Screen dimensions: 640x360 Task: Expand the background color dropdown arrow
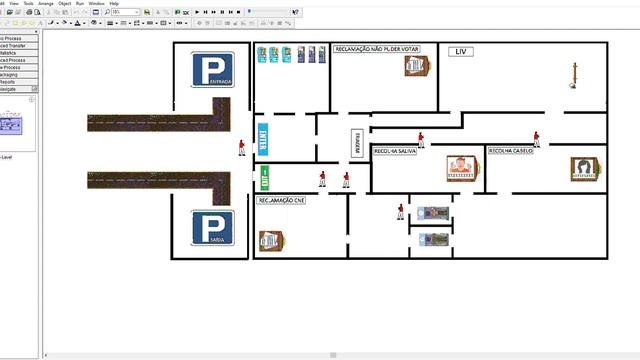(100, 23)
